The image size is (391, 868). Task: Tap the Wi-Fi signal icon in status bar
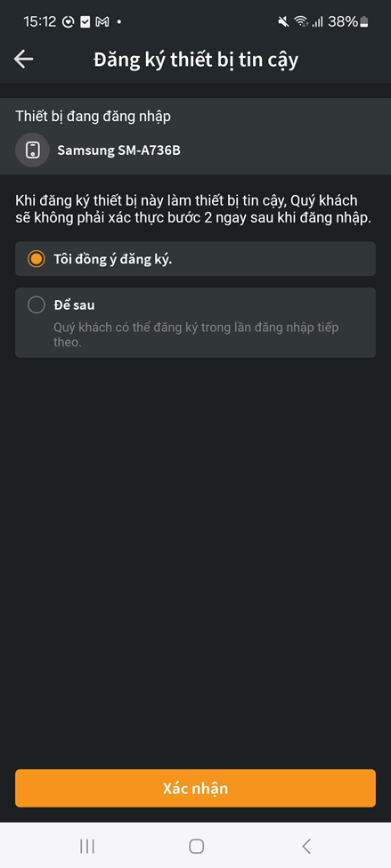(301, 22)
